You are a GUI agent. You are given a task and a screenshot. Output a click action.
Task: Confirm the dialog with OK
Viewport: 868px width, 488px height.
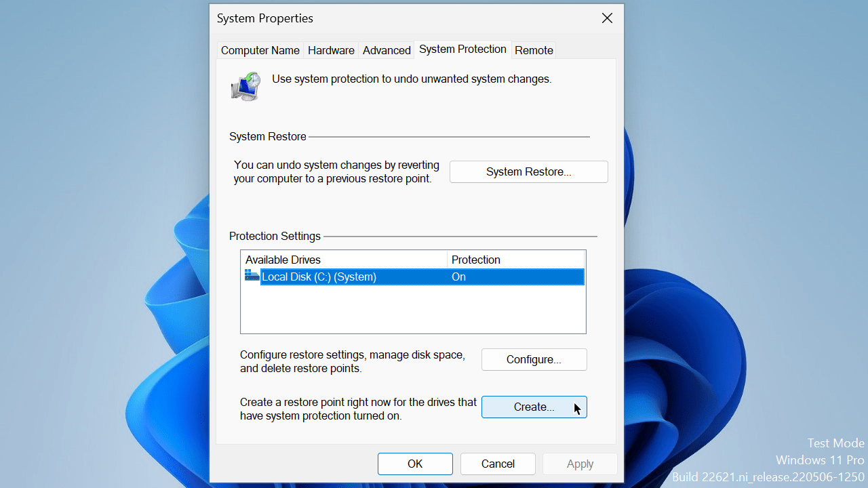pyautogui.click(x=415, y=464)
